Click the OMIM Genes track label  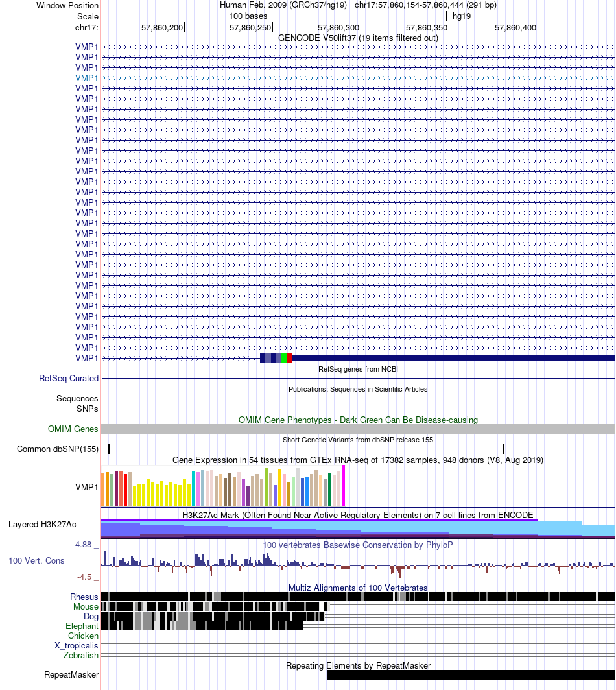tap(73, 429)
